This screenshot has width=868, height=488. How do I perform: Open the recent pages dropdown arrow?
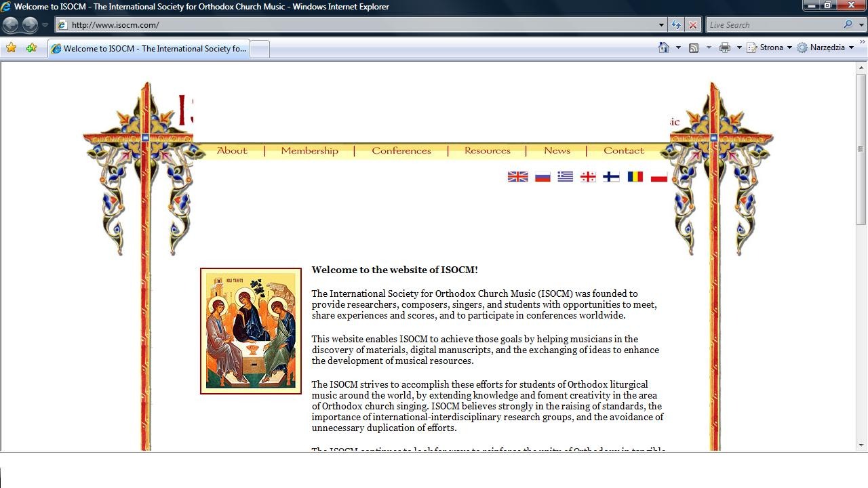[45, 25]
